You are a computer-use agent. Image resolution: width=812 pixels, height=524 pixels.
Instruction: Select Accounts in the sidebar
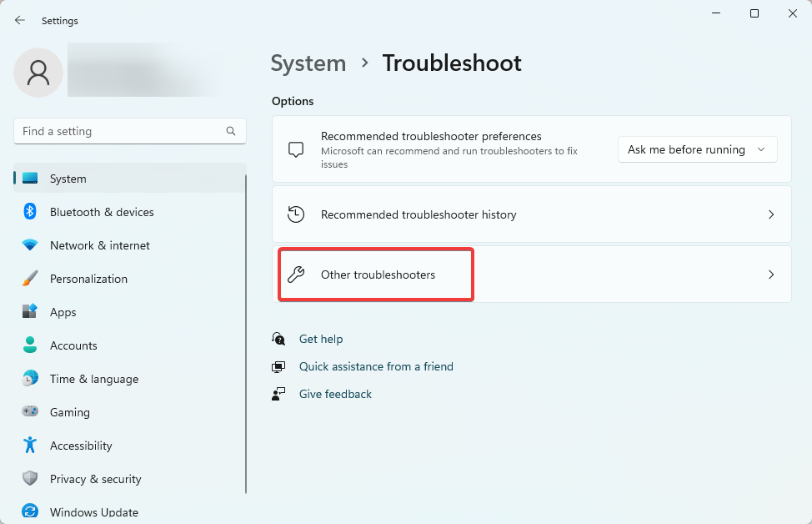pyautogui.click(x=129, y=345)
